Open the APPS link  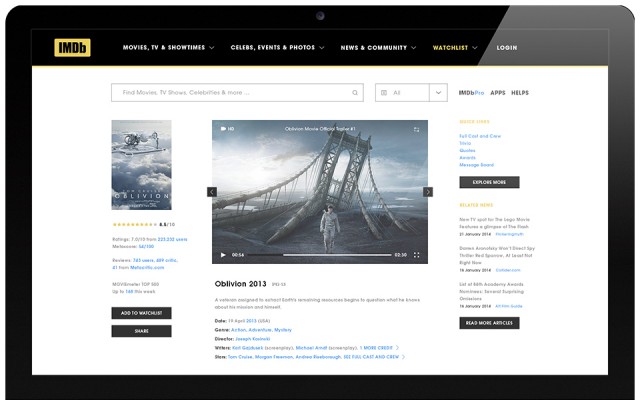point(498,93)
